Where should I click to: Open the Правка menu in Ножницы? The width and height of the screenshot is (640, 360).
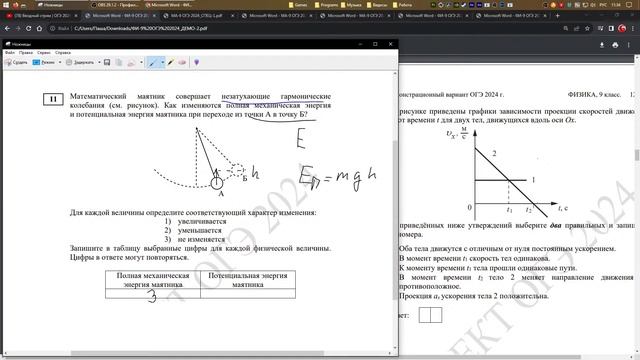26,52
